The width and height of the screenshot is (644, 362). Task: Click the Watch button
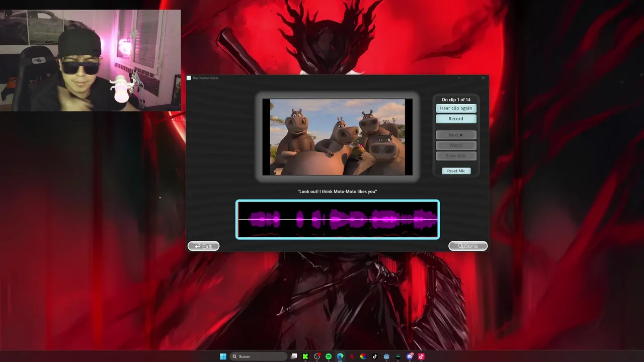[x=456, y=145]
